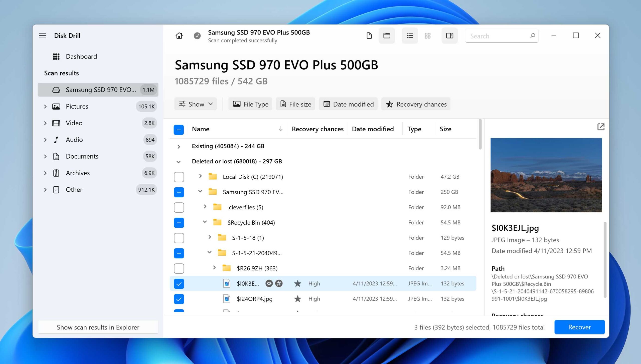641x364 pixels.
Task: Toggle checkbox for Local Disk (C) folder
Action: (x=179, y=176)
